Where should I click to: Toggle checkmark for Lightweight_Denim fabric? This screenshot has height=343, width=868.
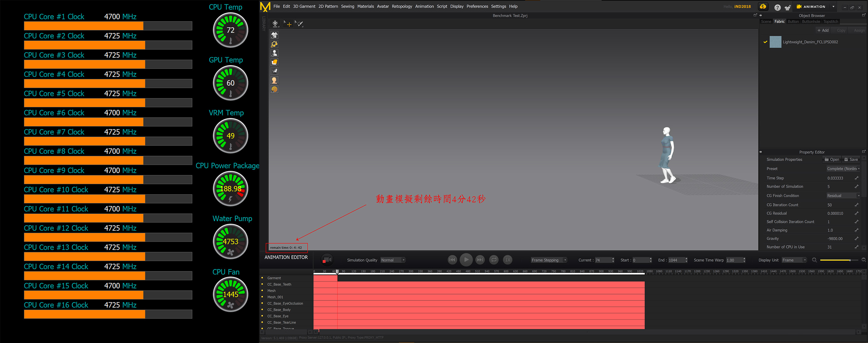765,42
